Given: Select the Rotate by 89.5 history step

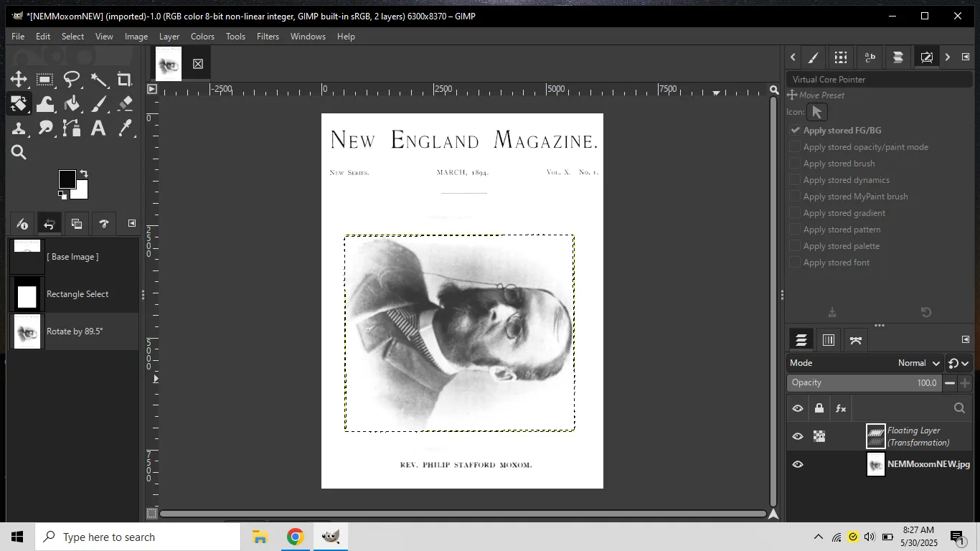Looking at the screenshot, I should pos(74,331).
